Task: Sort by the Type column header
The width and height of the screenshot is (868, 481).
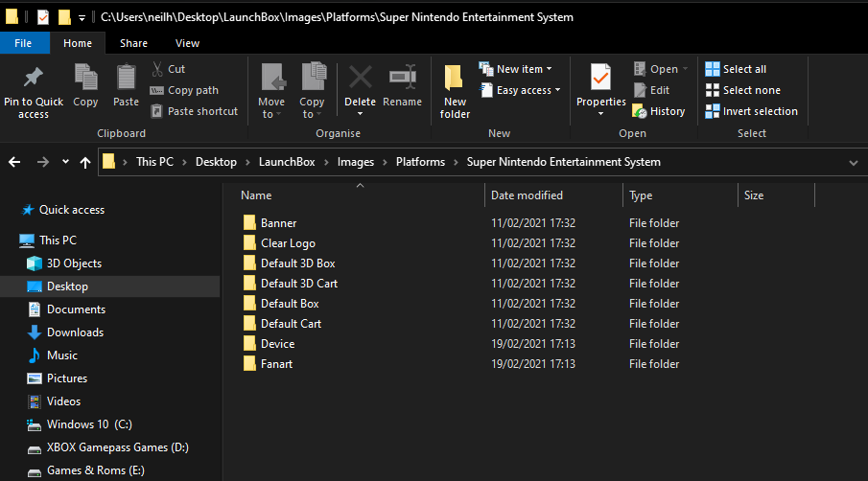Action: (641, 195)
